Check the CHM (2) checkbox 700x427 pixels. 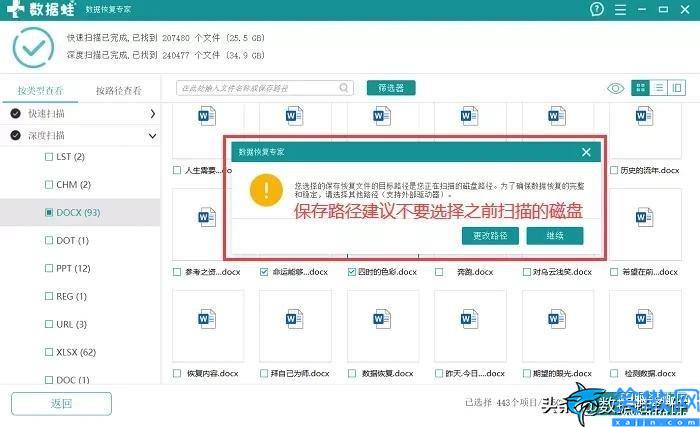tap(49, 184)
